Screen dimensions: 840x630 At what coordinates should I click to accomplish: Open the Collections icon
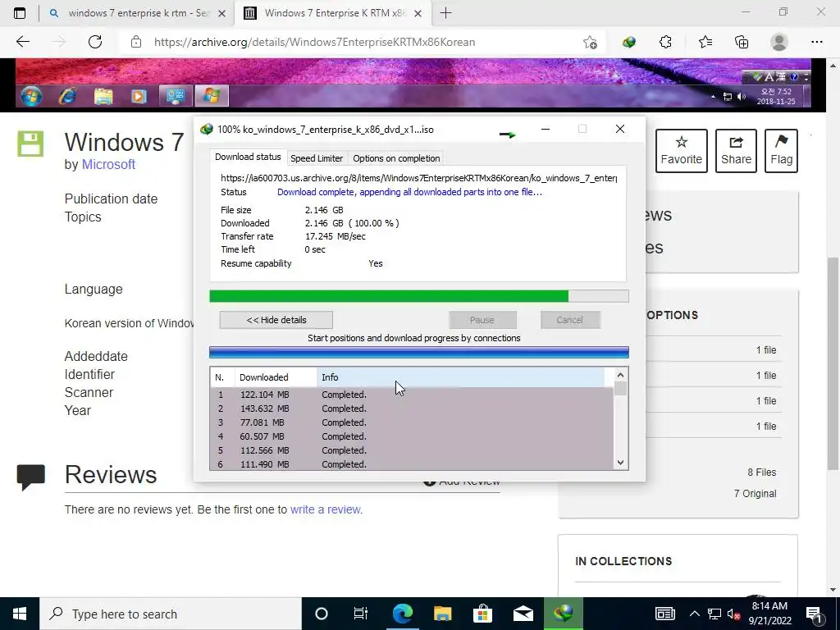[742, 42]
